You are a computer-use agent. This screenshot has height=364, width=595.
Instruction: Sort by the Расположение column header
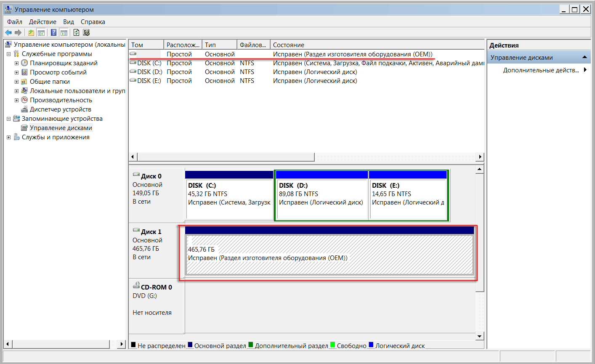click(183, 45)
